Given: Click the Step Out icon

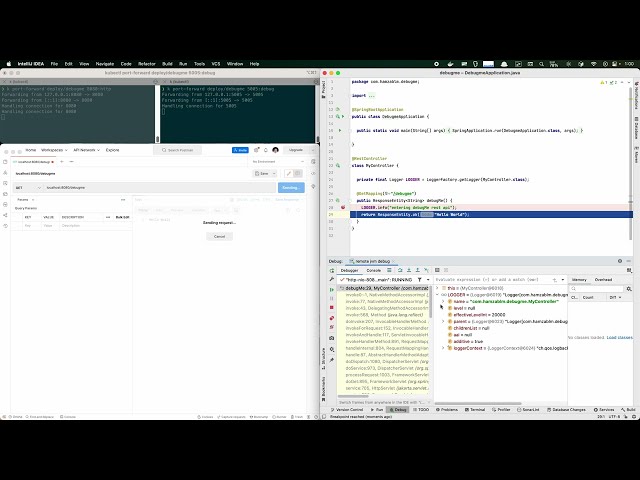Looking at the screenshot, I should coord(418,270).
